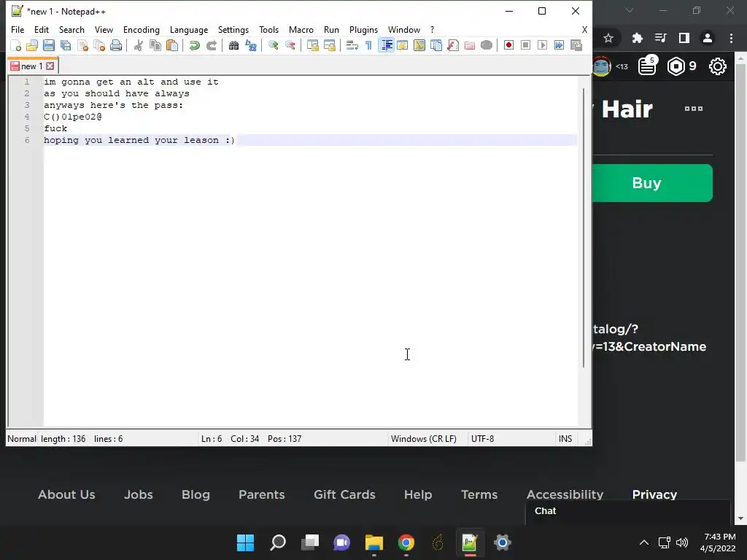The height and width of the screenshot is (560, 747).
Task: Open Chrome extensions puzzle icon
Action: pyautogui.click(x=637, y=38)
